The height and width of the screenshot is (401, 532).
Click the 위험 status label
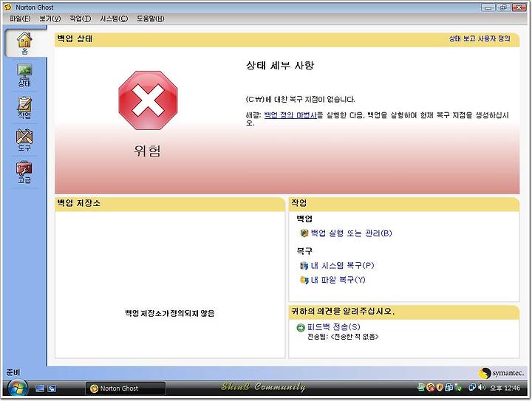tap(147, 151)
